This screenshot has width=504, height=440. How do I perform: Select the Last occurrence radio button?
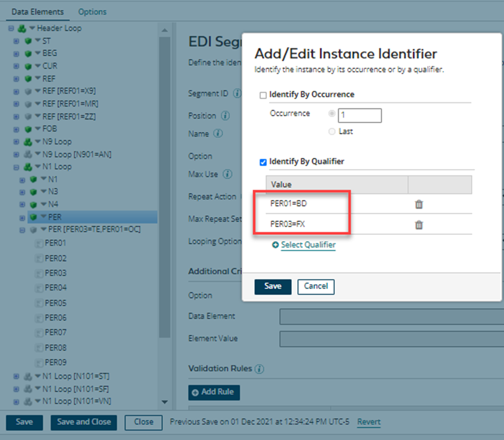[x=332, y=131]
